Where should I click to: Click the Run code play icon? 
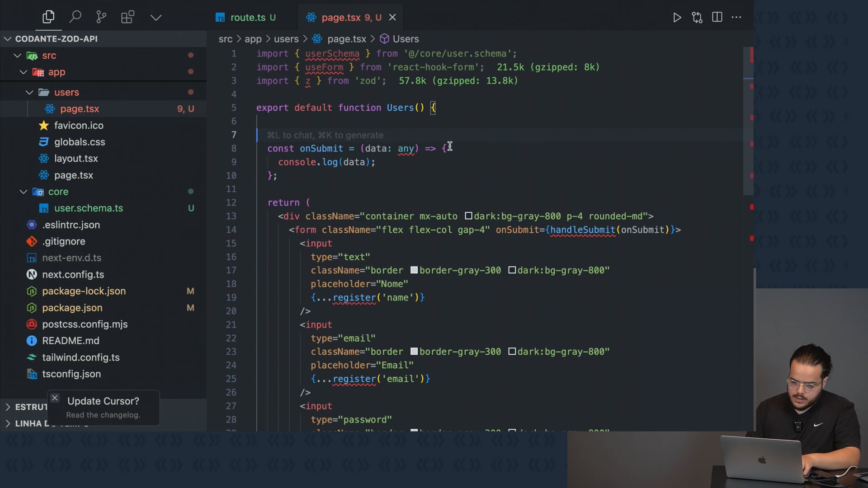click(677, 17)
